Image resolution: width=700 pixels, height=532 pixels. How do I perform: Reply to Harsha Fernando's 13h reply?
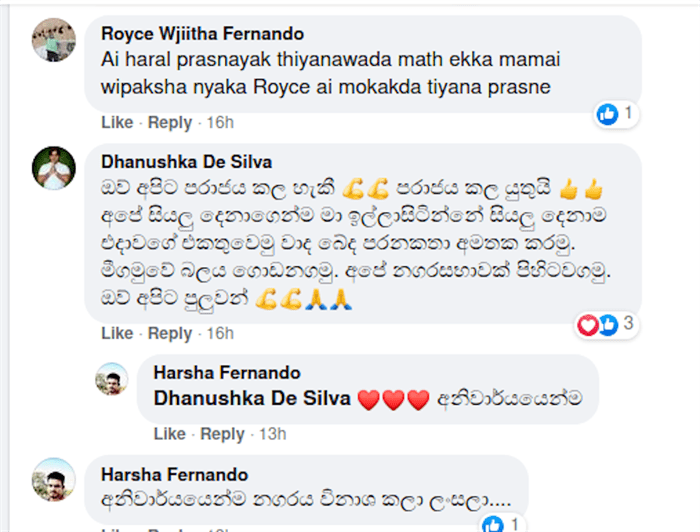222,434
